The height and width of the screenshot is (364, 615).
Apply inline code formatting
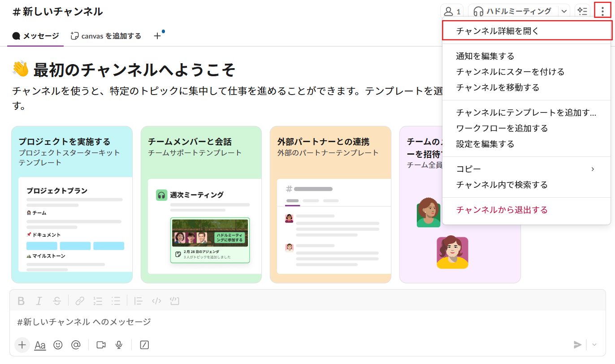click(156, 301)
